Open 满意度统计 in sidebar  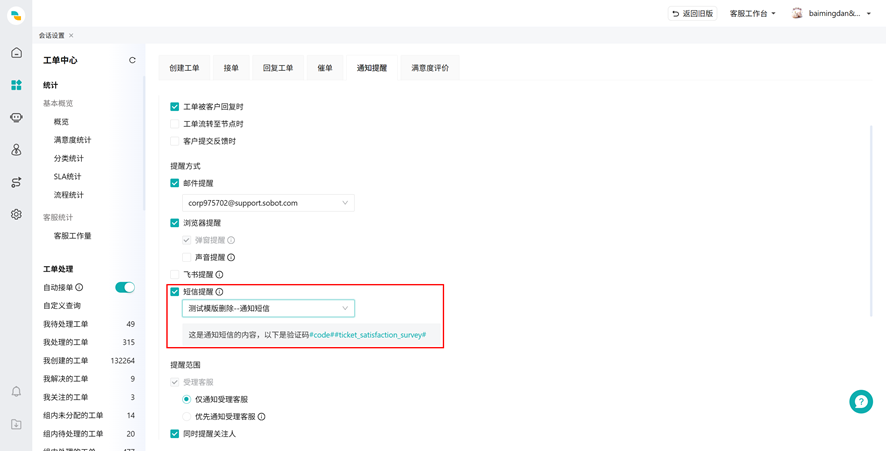point(72,140)
